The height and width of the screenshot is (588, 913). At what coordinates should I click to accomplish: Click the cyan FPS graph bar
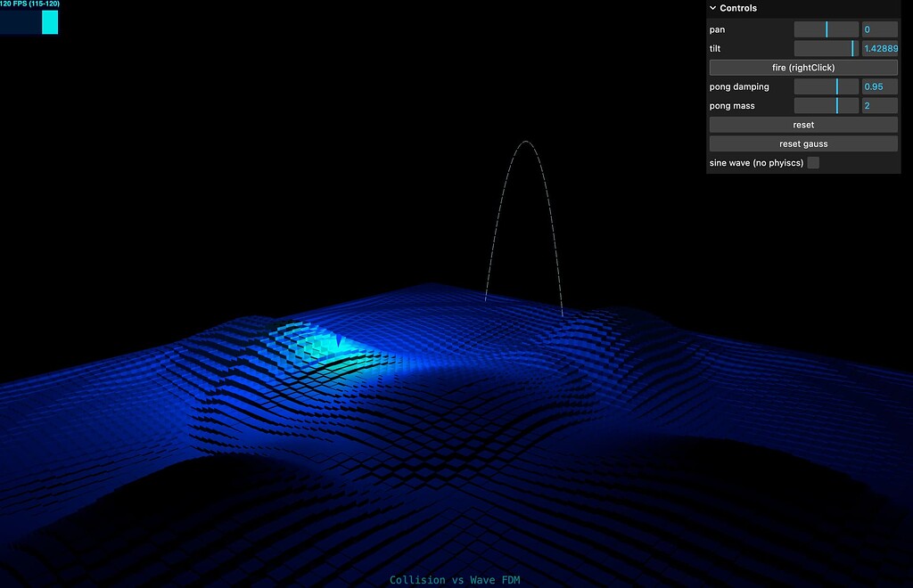[49, 22]
